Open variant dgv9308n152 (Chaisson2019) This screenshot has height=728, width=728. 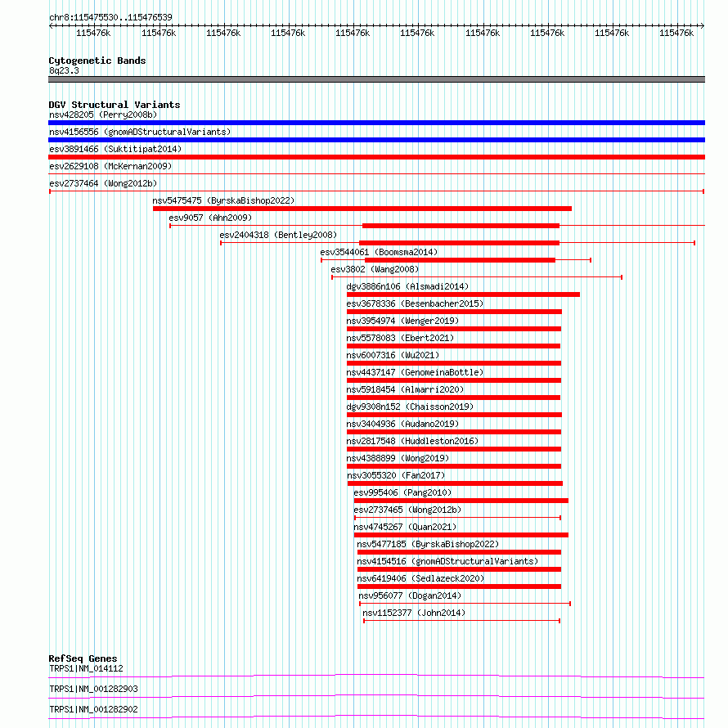point(410,407)
